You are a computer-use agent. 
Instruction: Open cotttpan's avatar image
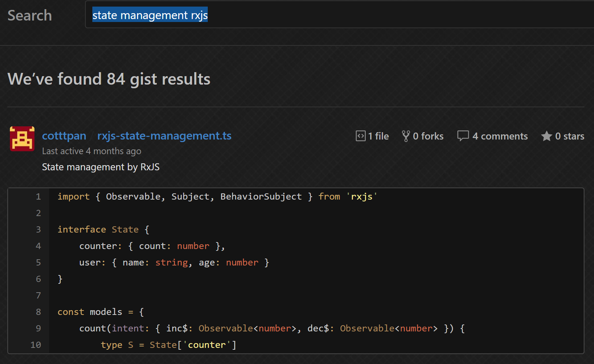pyautogui.click(x=22, y=139)
